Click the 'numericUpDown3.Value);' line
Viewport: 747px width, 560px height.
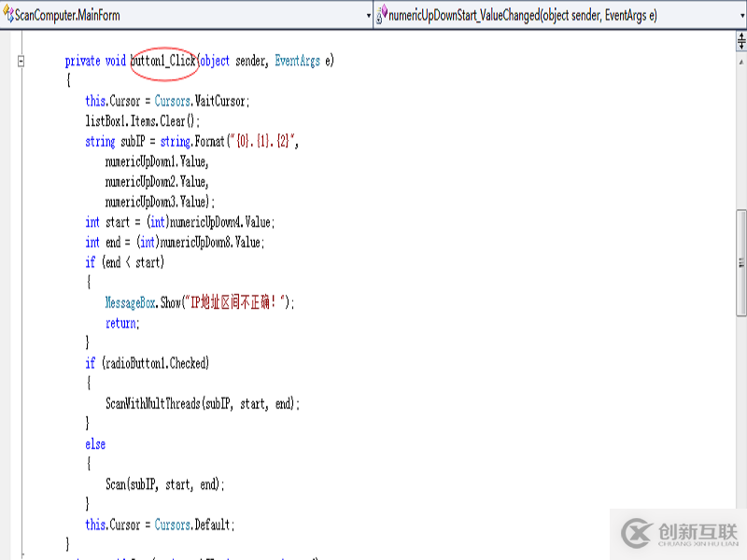click(x=160, y=202)
